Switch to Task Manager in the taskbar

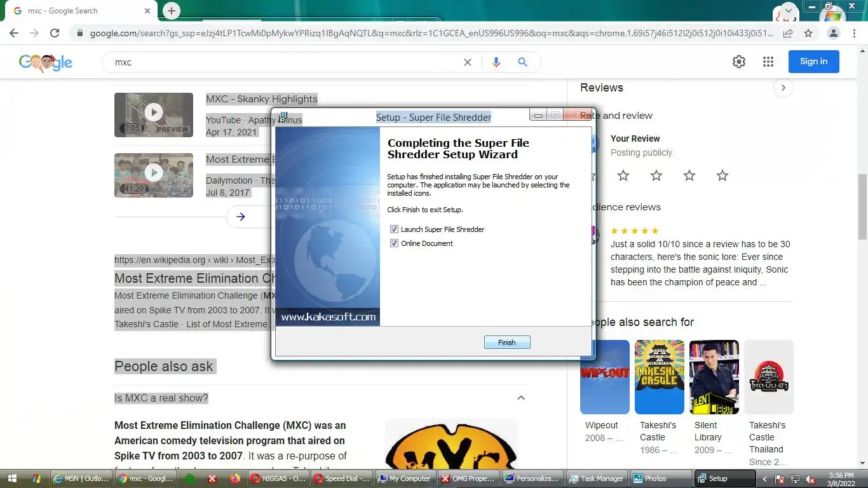click(x=598, y=478)
